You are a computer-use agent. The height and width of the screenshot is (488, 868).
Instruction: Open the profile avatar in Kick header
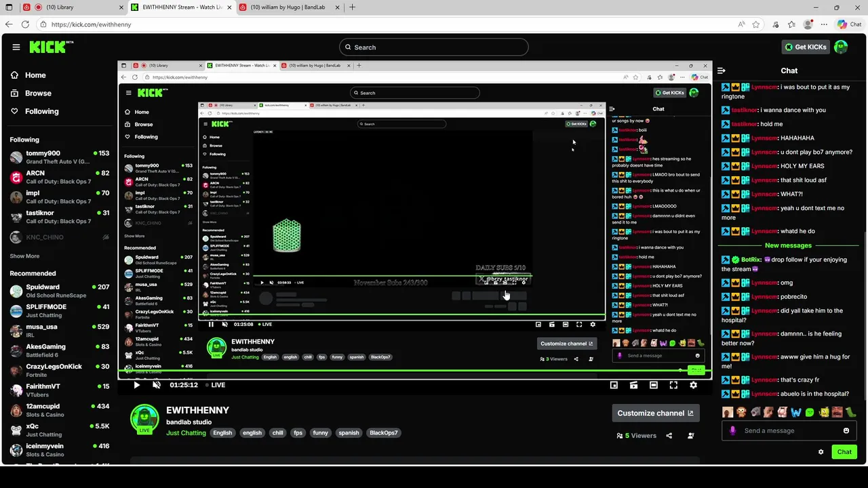click(841, 47)
